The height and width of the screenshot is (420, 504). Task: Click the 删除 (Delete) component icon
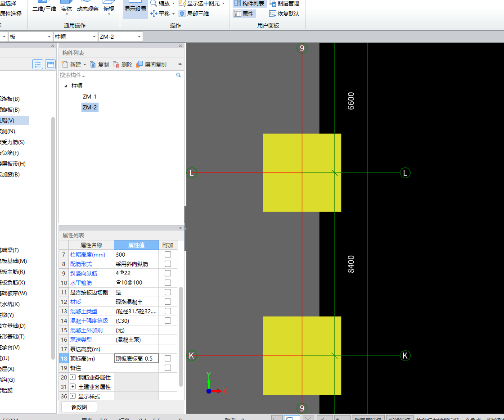116,65
